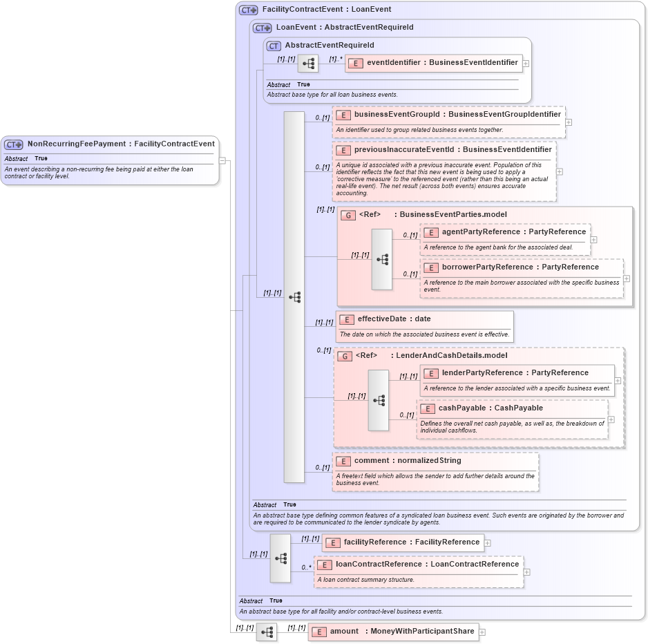Collapse FacilityContractEvent using the minus box

coord(222,160)
